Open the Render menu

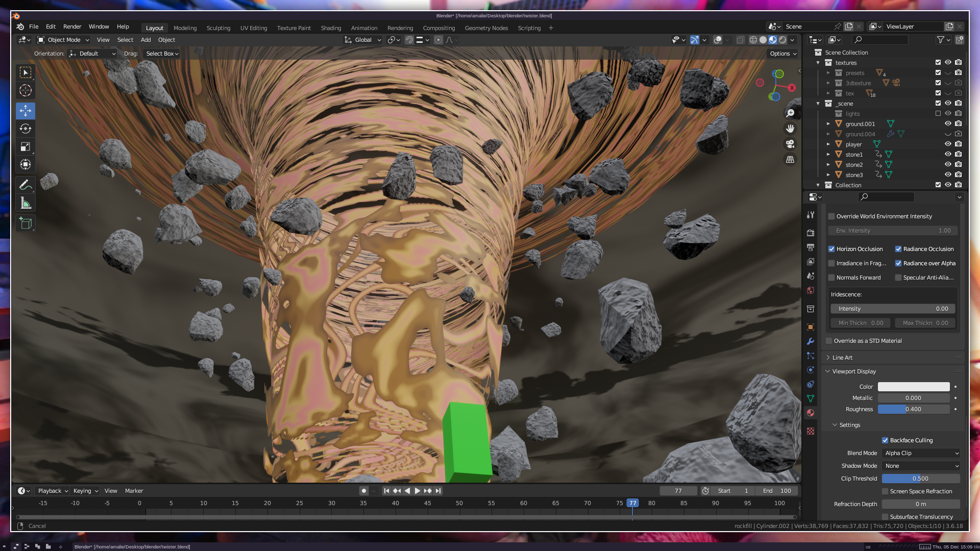click(72, 27)
